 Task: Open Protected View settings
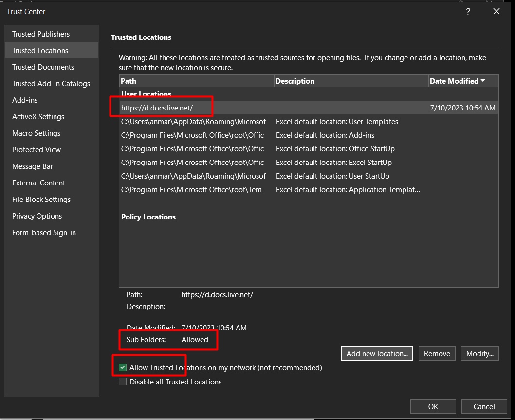tap(37, 150)
